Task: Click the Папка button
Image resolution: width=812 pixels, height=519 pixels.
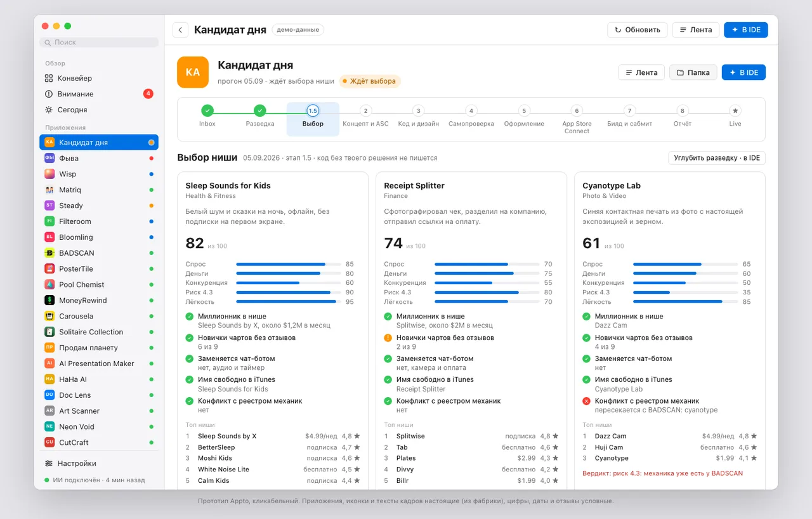Action: [x=693, y=72]
